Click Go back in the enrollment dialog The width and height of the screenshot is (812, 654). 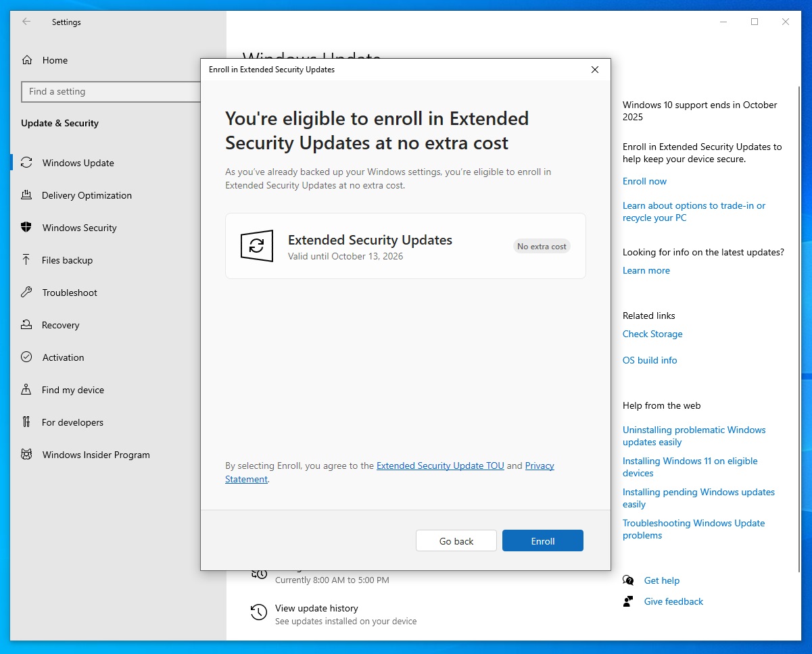pyautogui.click(x=456, y=540)
